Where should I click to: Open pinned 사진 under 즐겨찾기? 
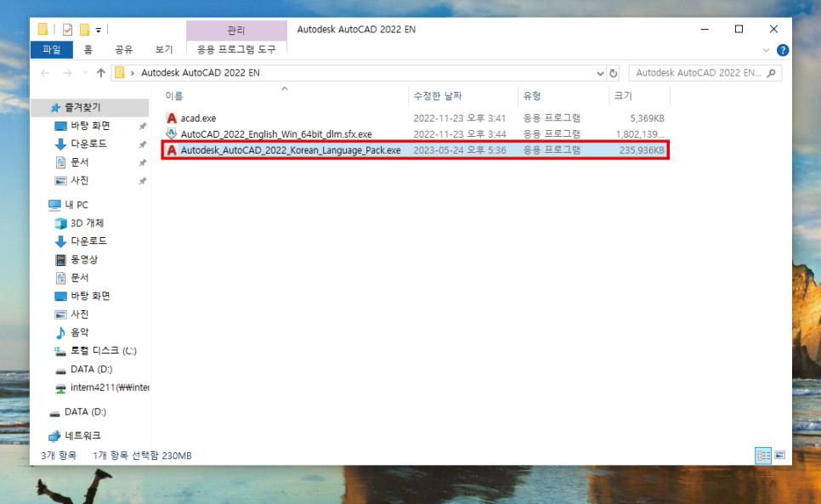[x=80, y=180]
